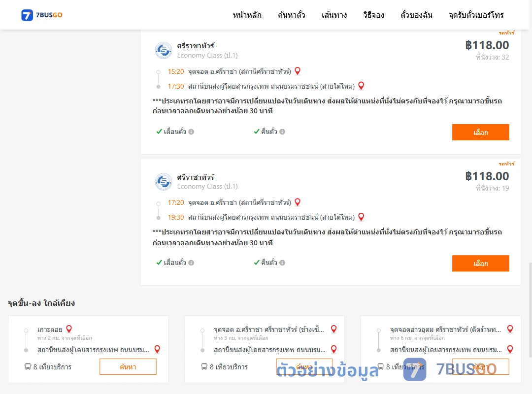Open destination pin in the ห่าง 3 กม. card
This screenshot has height=394, width=532.
point(334,349)
